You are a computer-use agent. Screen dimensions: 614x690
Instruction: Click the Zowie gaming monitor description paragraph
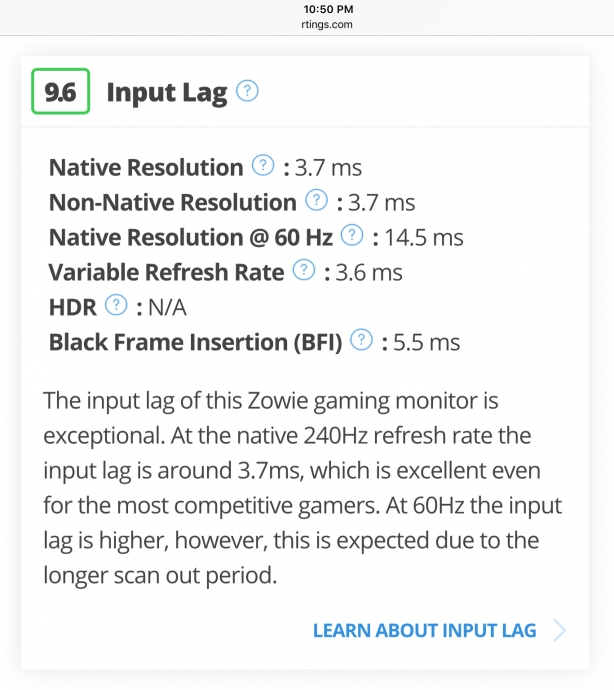click(303, 488)
